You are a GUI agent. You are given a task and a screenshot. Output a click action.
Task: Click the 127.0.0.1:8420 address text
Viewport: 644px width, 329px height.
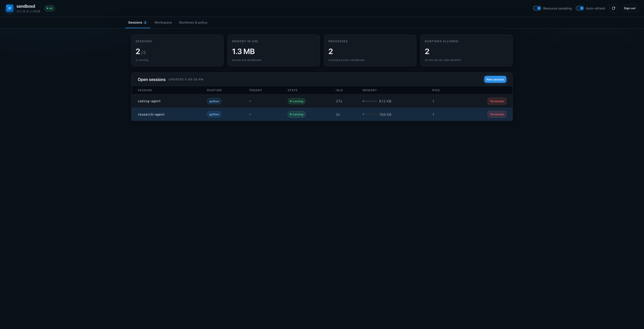(28, 11)
